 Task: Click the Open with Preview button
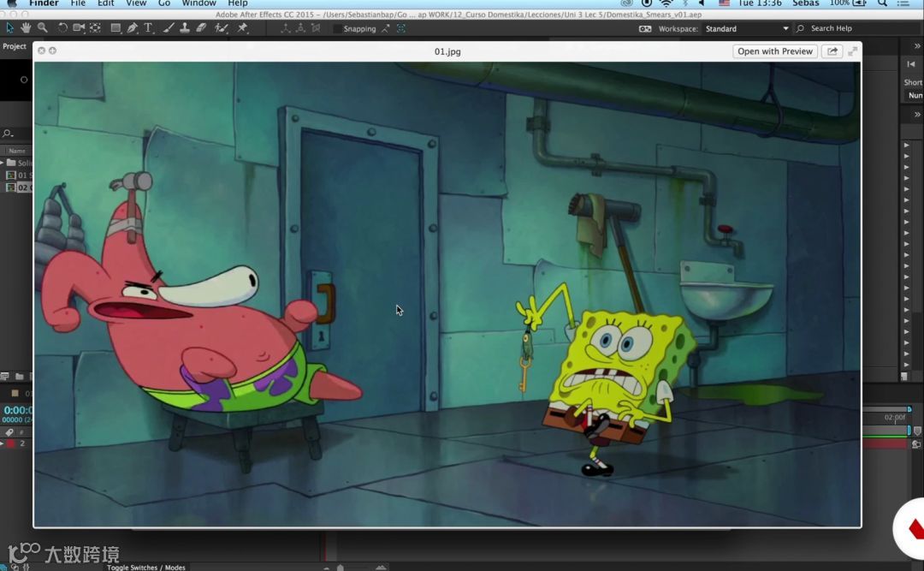775,51
